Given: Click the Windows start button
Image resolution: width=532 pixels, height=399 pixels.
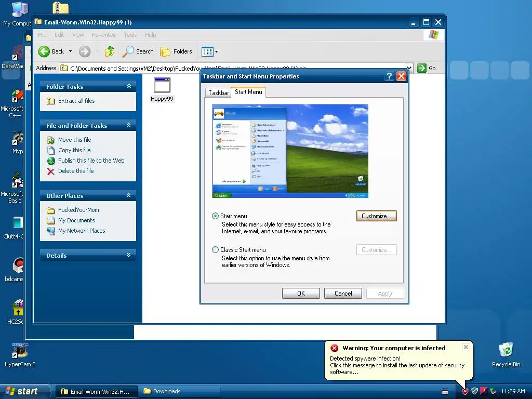Looking at the screenshot, I should (x=24, y=391).
